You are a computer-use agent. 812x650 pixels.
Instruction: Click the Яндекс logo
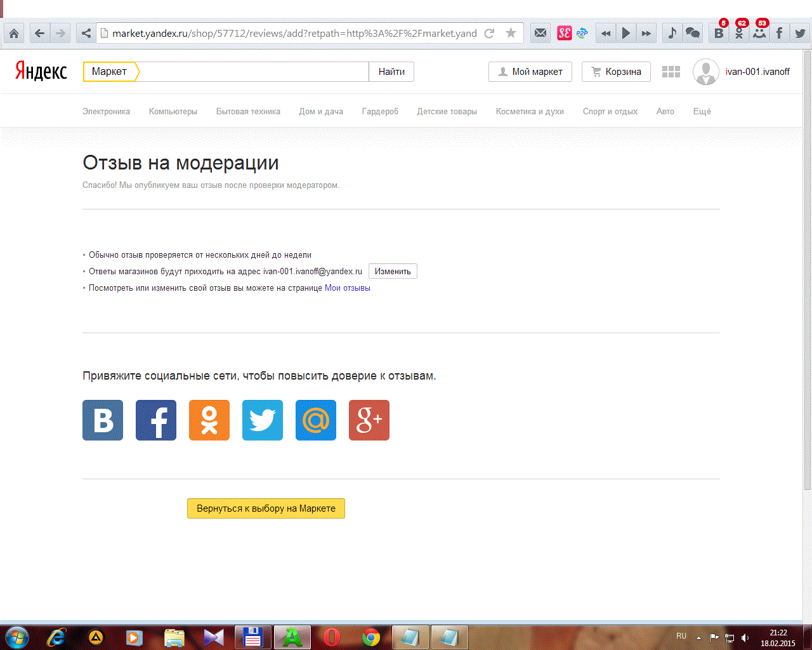click(x=41, y=71)
